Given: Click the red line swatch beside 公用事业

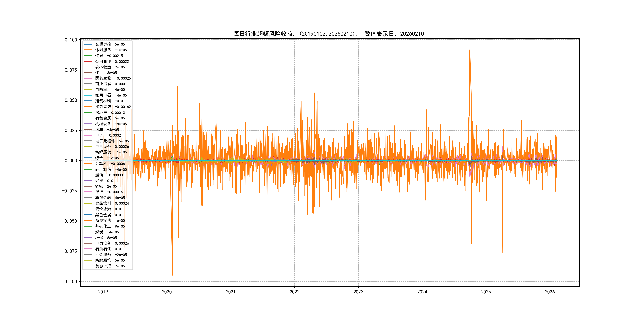Looking at the screenshot, I should [88, 61].
